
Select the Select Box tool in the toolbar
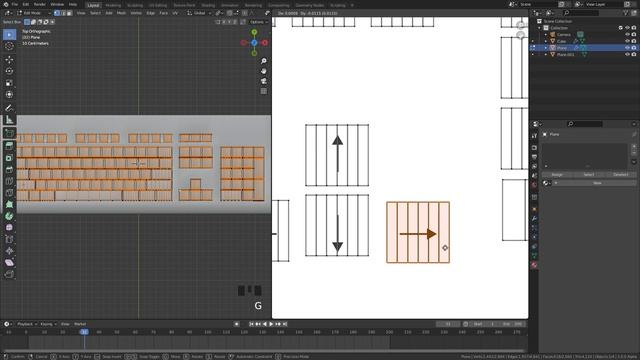point(9,35)
